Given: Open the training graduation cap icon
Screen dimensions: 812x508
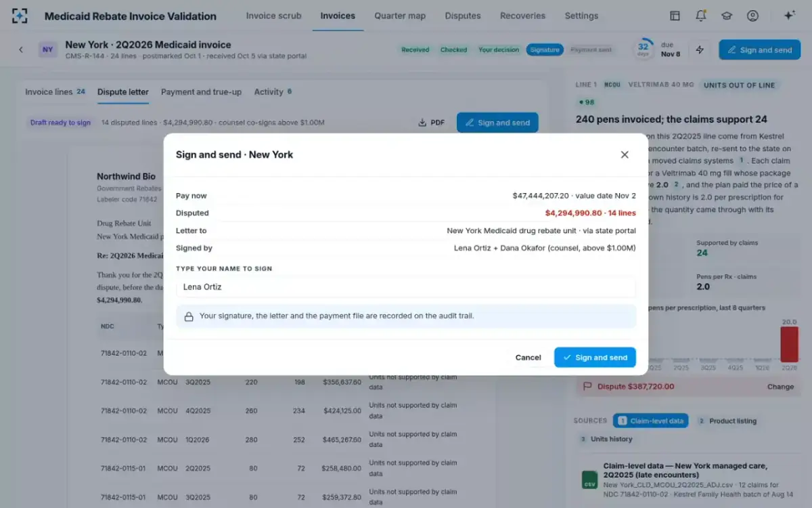Looking at the screenshot, I should [x=727, y=16].
